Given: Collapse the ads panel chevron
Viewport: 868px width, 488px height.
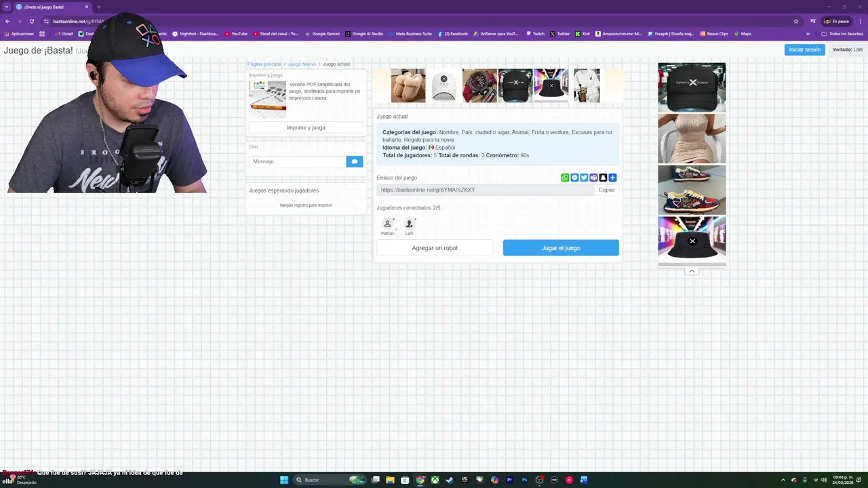Looking at the screenshot, I should coord(692,271).
